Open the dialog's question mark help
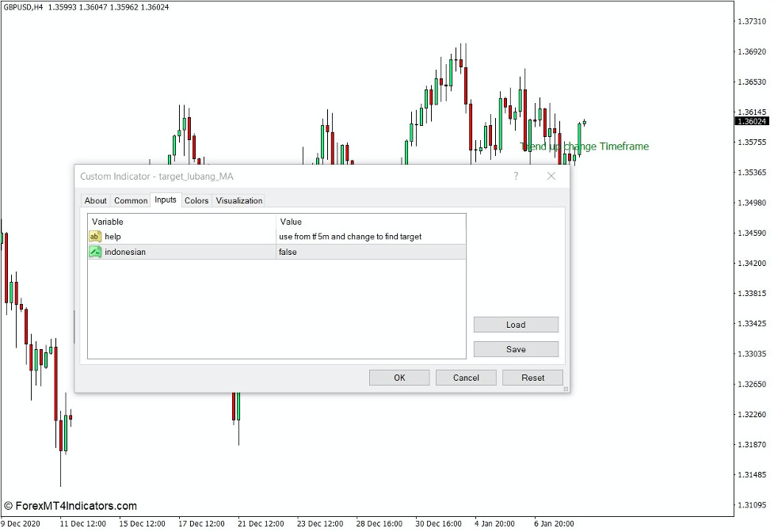This screenshot has width=774, height=532. tap(516, 176)
